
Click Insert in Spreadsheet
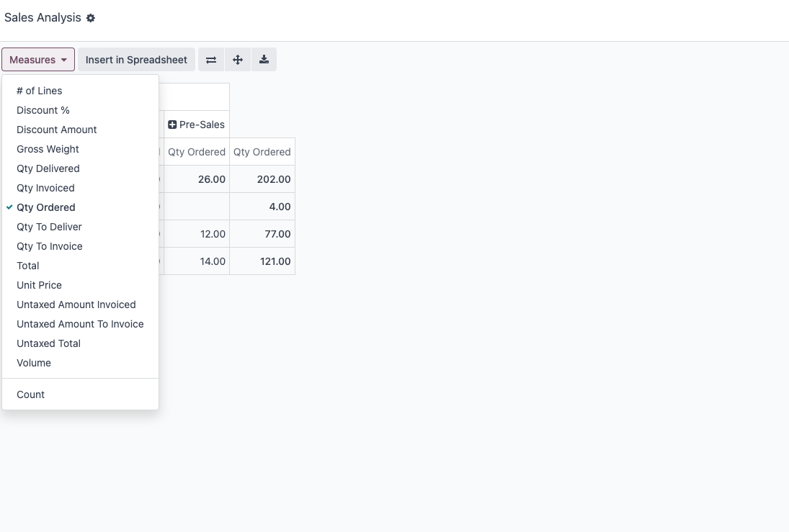pos(136,60)
